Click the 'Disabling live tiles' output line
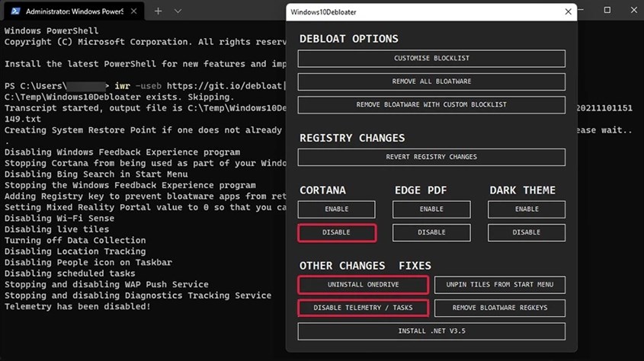 click(56, 229)
